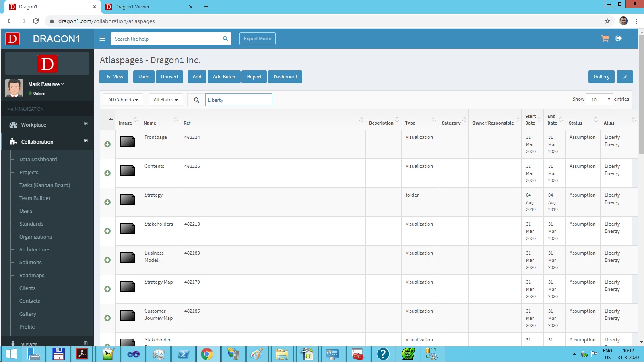Click the filter field containing Liberty
Viewport: 644px width, 362px height.
pos(239,100)
